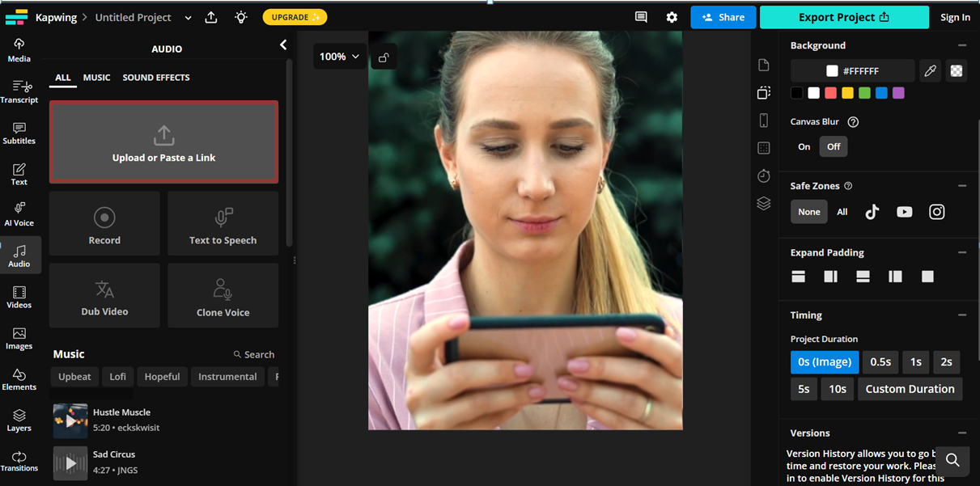The image size is (980, 486).
Task: Open the 100% zoom dropdown
Action: pyautogui.click(x=340, y=57)
